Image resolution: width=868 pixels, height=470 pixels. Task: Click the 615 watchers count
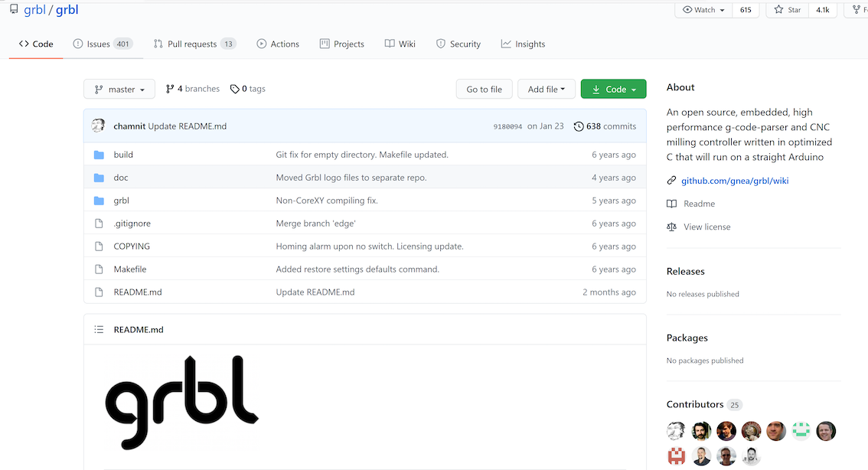746,10
